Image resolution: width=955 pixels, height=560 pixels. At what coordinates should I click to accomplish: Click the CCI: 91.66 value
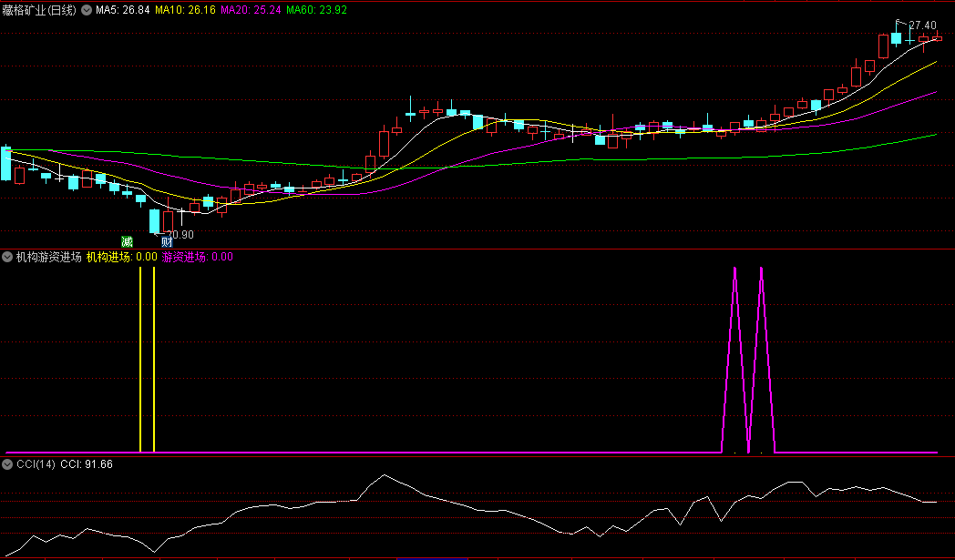87,464
